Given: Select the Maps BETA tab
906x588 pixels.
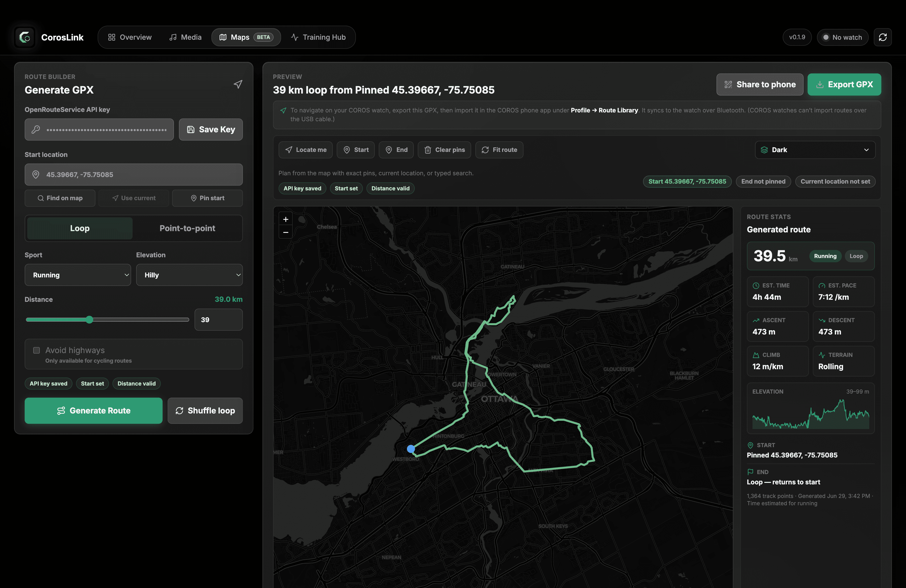Looking at the screenshot, I should [246, 37].
